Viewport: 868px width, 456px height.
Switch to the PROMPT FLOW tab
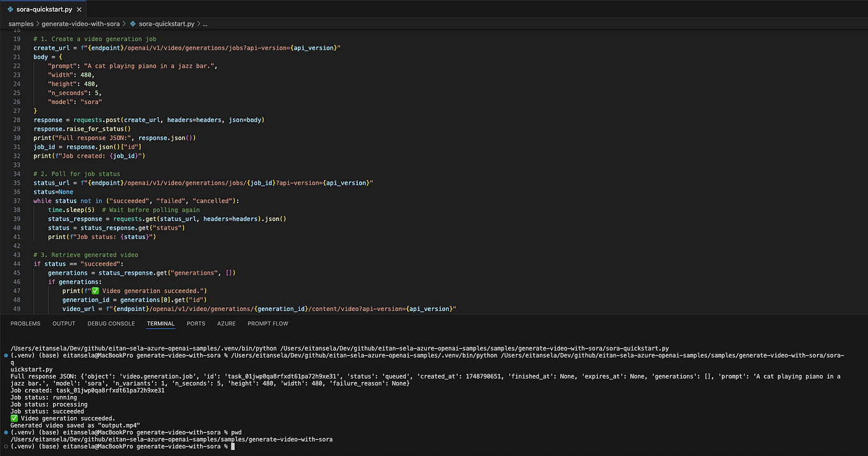267,323
